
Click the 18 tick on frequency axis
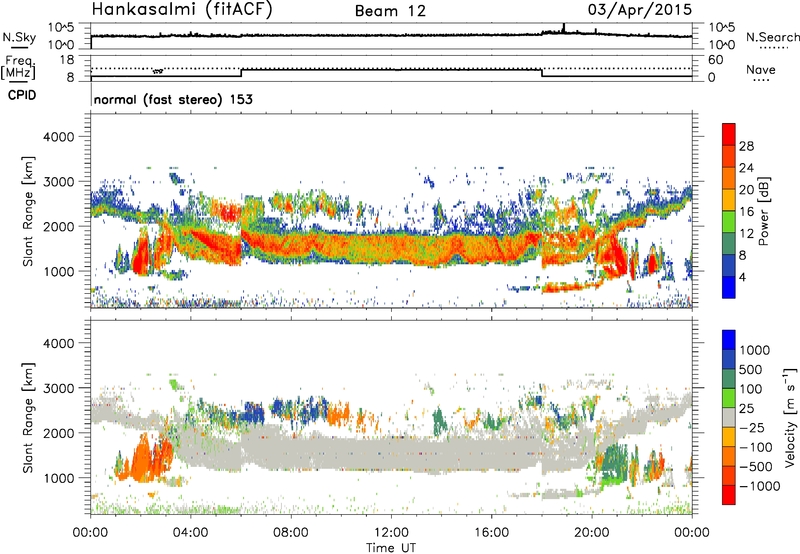67,59
